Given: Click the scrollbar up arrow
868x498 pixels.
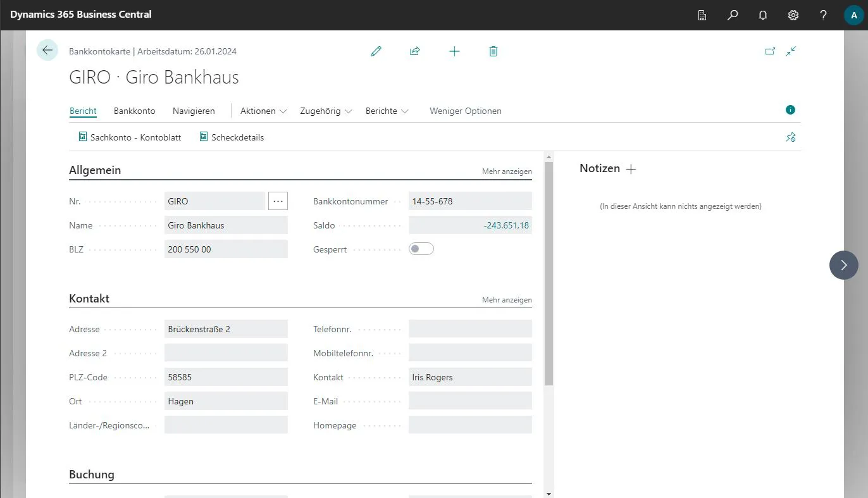Looking at the screenshot, I should (549, 156).
